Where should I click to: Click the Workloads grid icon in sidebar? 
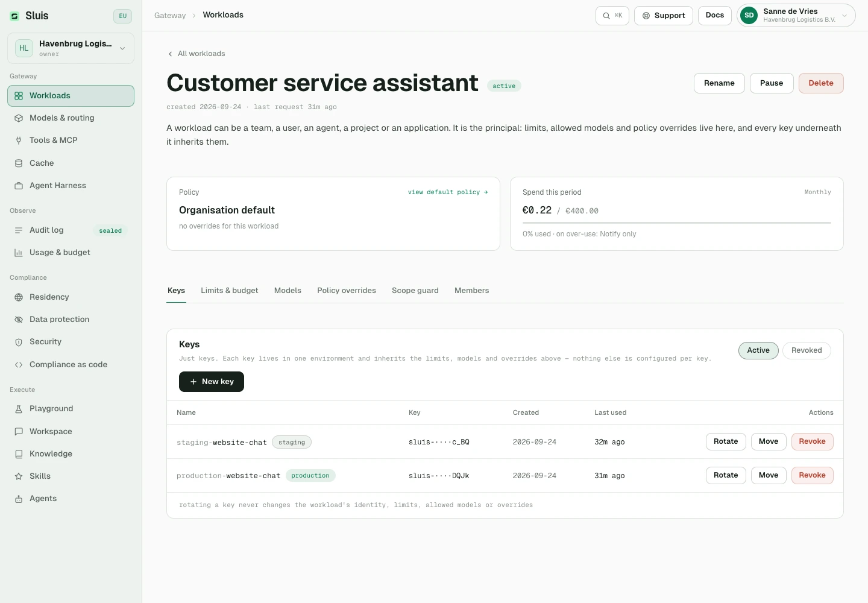point(19,96)
